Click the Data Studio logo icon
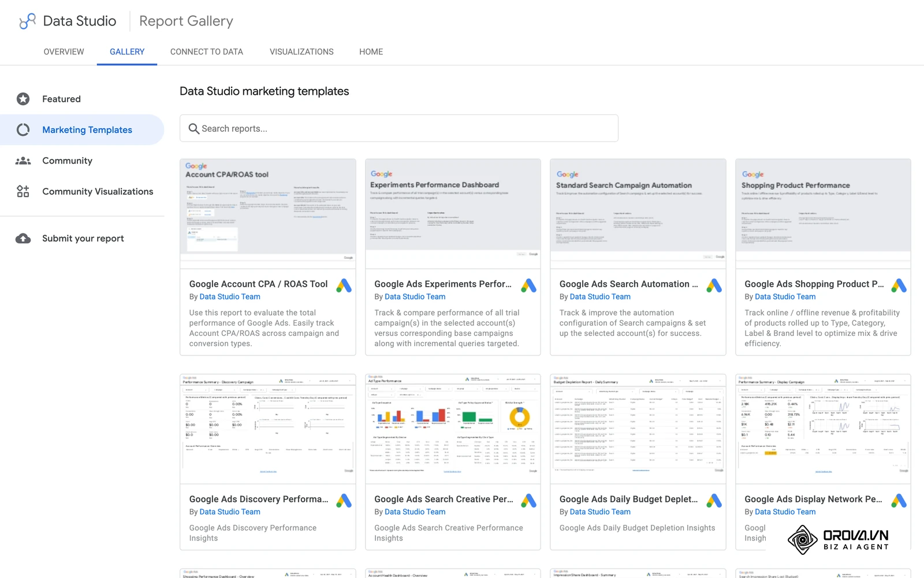Viewport: 924px width, 578px height. [27, 21]
